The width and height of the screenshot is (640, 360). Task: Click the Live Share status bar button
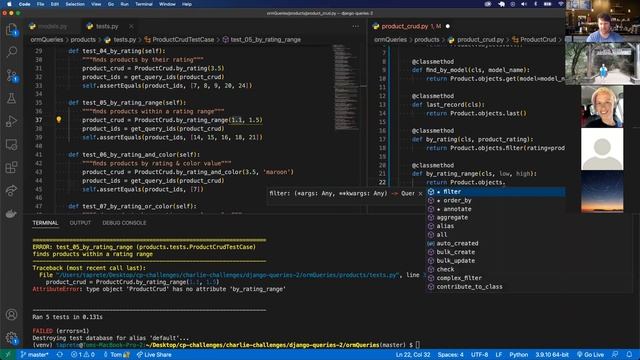154,355
